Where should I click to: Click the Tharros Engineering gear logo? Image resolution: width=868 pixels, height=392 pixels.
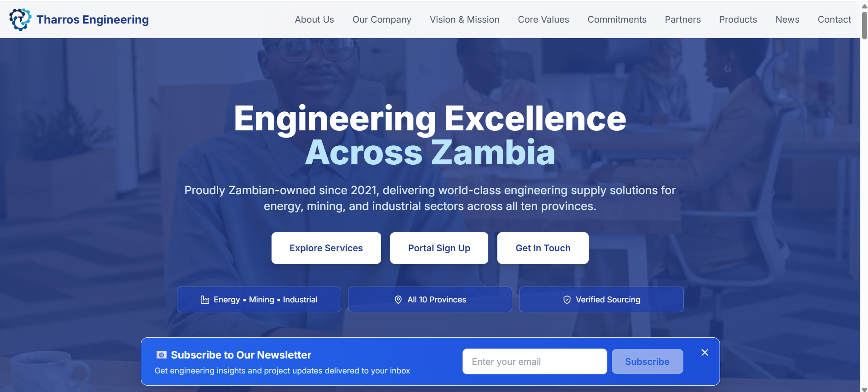click(20, 19)
